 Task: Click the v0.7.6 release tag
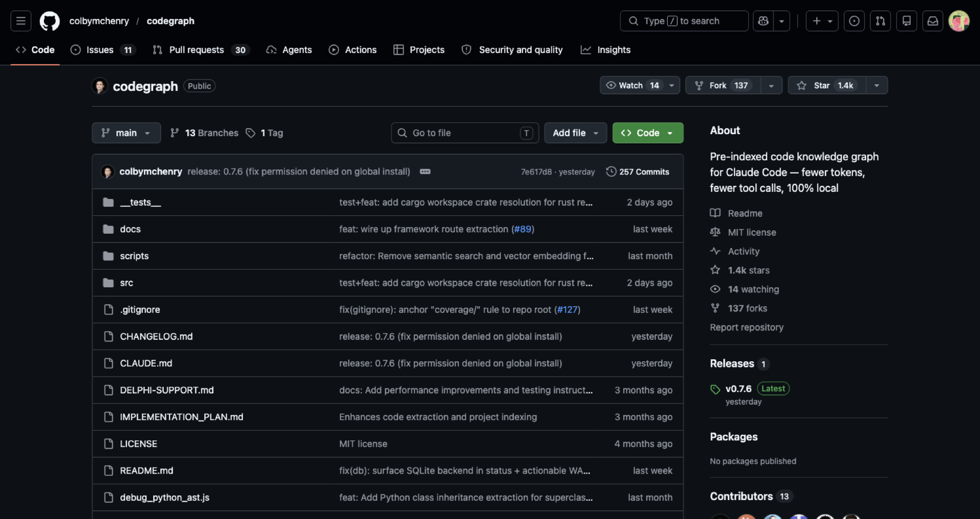[x=739, y=389]
